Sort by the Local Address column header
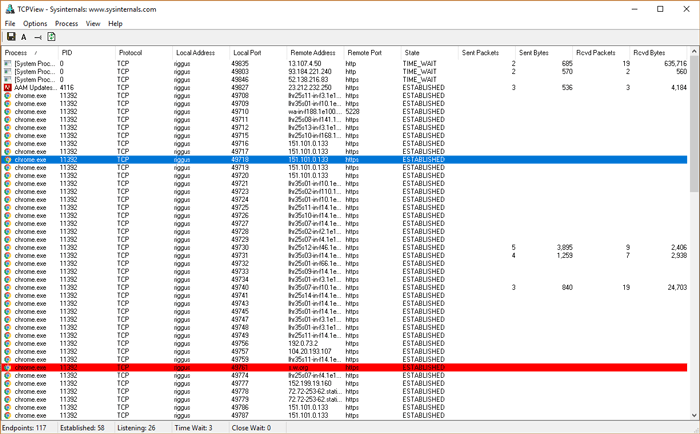Screen dimensions: 700x434 tap(201, 53)
